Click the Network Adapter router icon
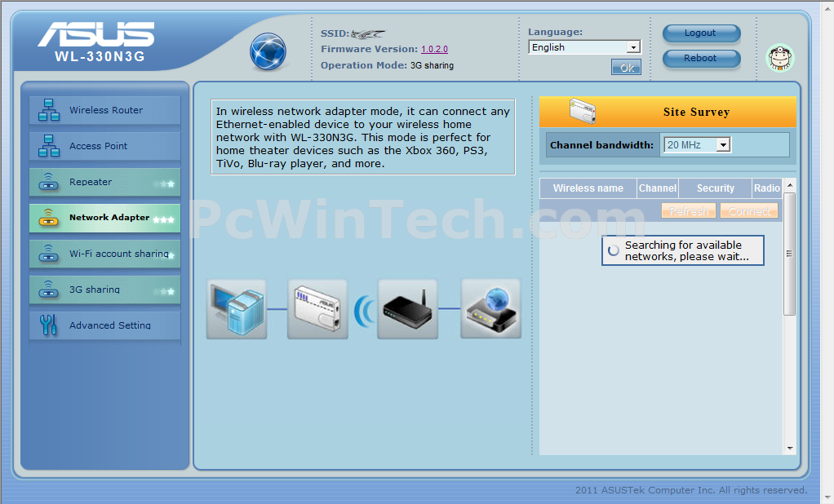This screenshot has height=504, width=834. click(49, 217)
